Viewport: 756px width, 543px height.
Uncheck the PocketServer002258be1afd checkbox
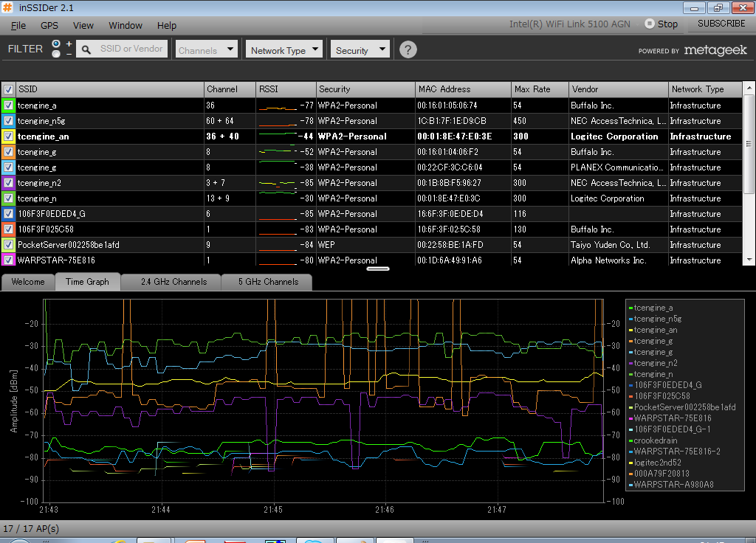click(x=8, y=245)
